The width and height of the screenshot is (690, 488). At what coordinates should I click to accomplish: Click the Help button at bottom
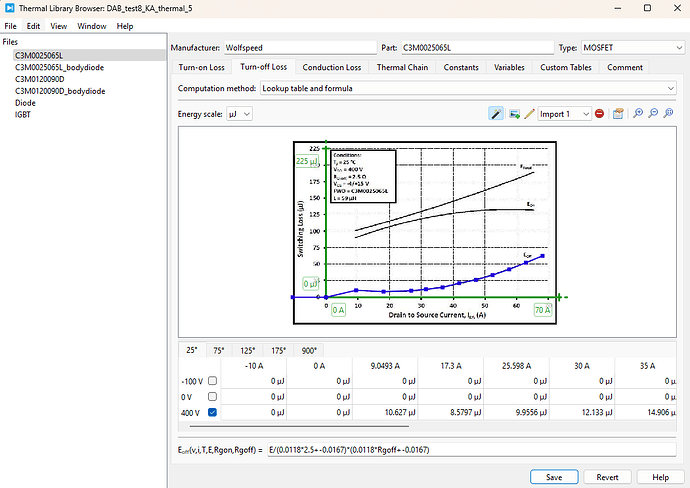pos(661,477)
